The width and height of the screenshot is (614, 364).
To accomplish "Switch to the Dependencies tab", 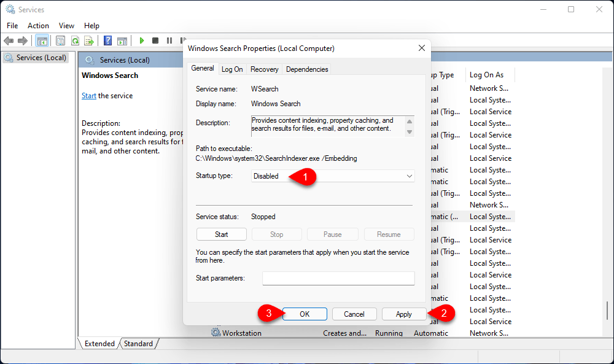I will click(307, 69).
